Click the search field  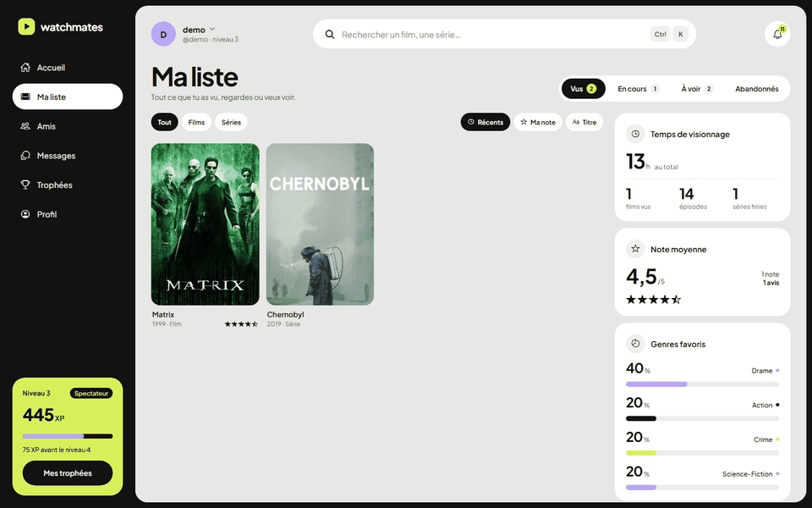click(504, 34)
